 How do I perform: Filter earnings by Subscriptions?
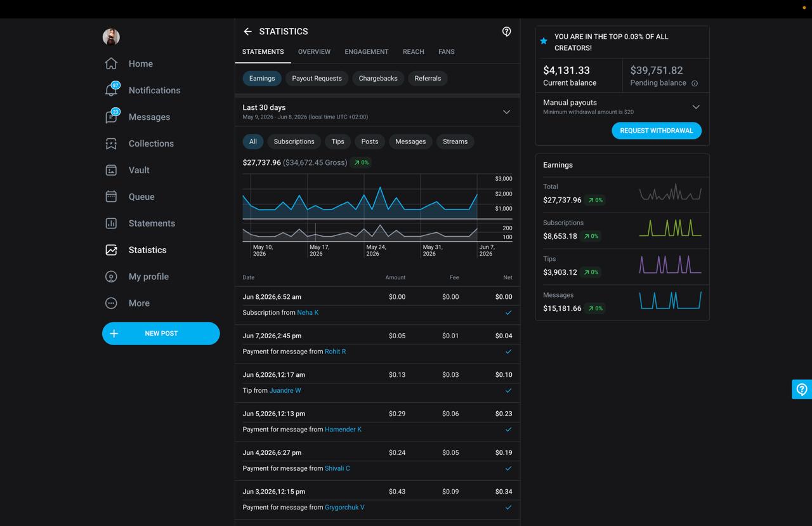(x=294, y=141)
